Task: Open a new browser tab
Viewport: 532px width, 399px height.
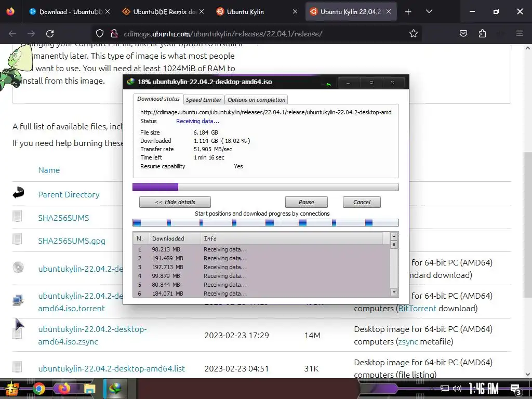Action: [x=408, y=12]
